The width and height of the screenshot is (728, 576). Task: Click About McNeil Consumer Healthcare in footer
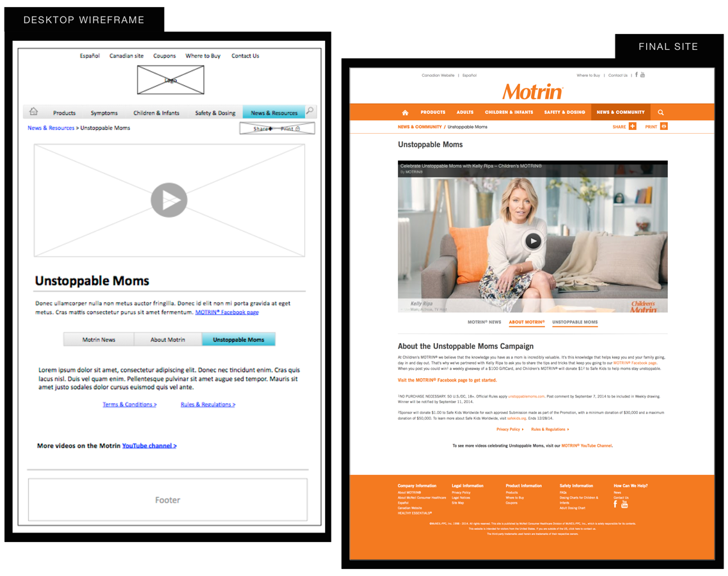coord(422,497)
